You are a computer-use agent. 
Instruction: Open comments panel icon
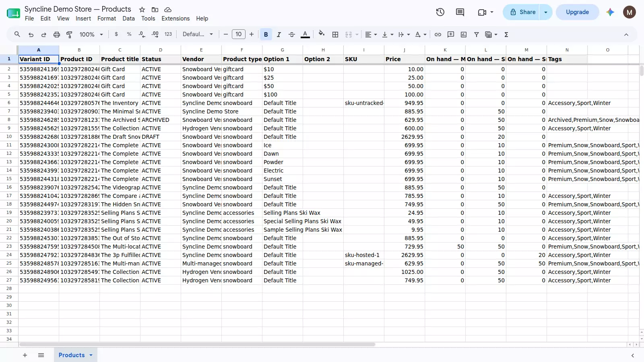coord(460,12)
